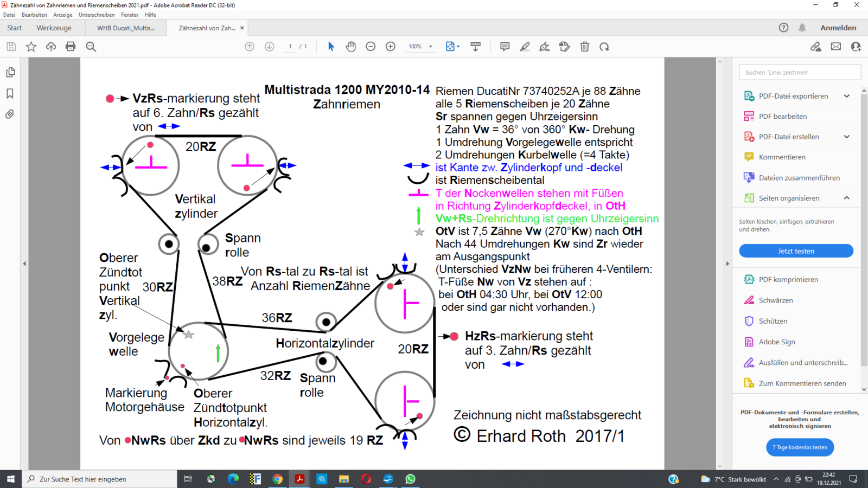Click the 7 Tage kostenlos testen button
This screenshot has height=488, width=868.
click(800, 447)
